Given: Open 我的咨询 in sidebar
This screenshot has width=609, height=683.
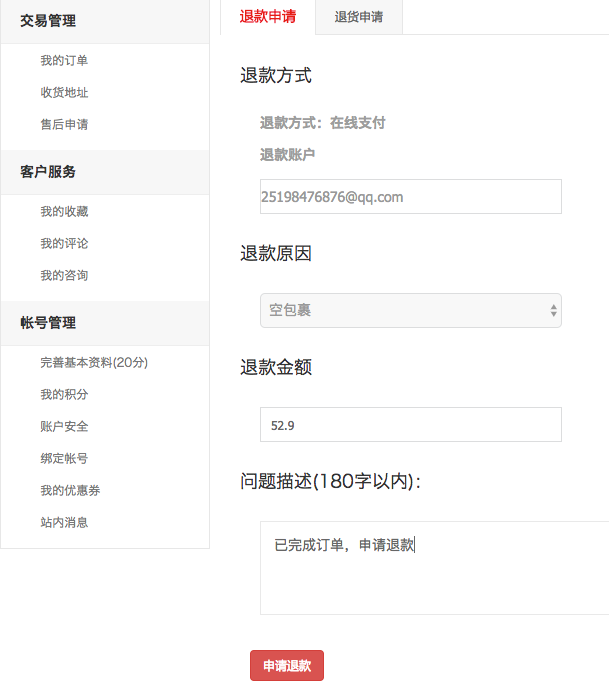Looking at the screenshot, I should [x=64, y=276].
